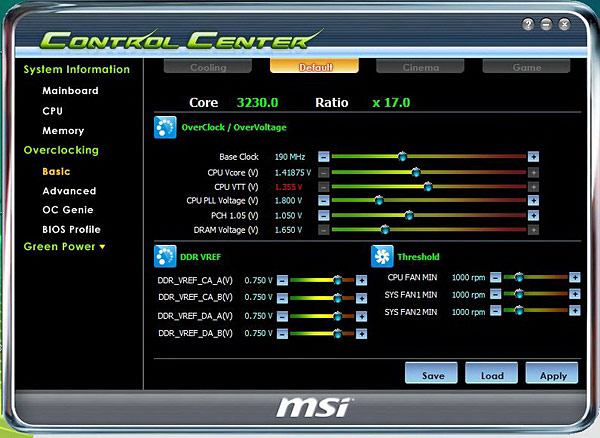Increase Base Clock with plus button
This screenshot has width=600, height=438.
[533, 156]
